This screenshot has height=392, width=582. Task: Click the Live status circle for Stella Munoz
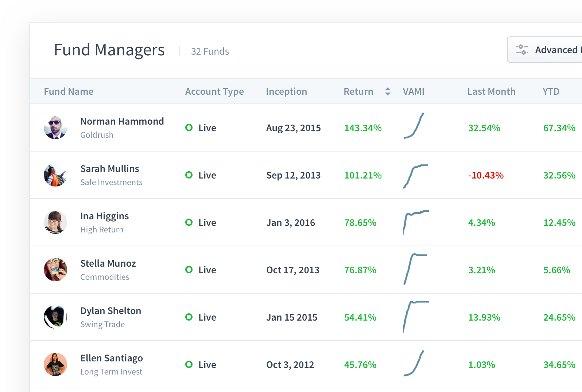pos(189,270)
